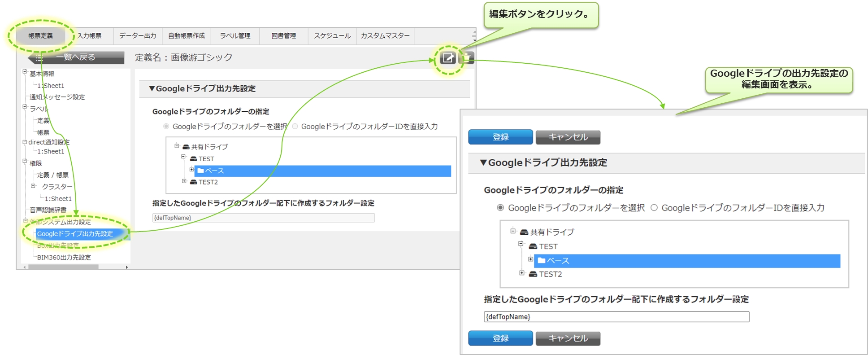
Task: Collapse 基本情報 node in sidebar tree
Action: click(25, 72)
